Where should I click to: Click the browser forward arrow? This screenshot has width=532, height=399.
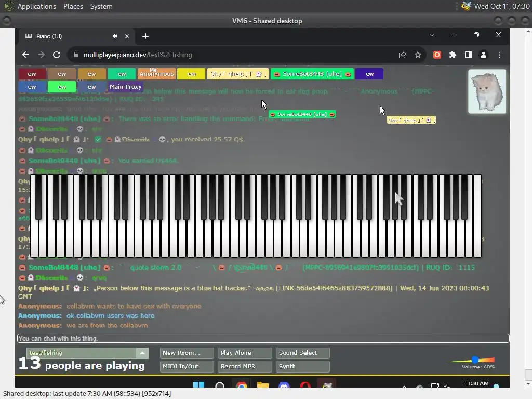[41, 55]
